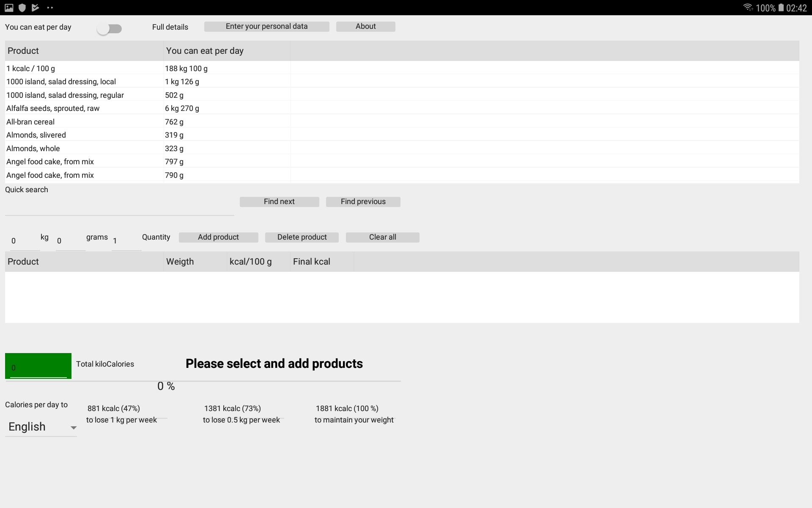
Task: Click the shield icon in the status bar
Action: (x=22, y=8)
